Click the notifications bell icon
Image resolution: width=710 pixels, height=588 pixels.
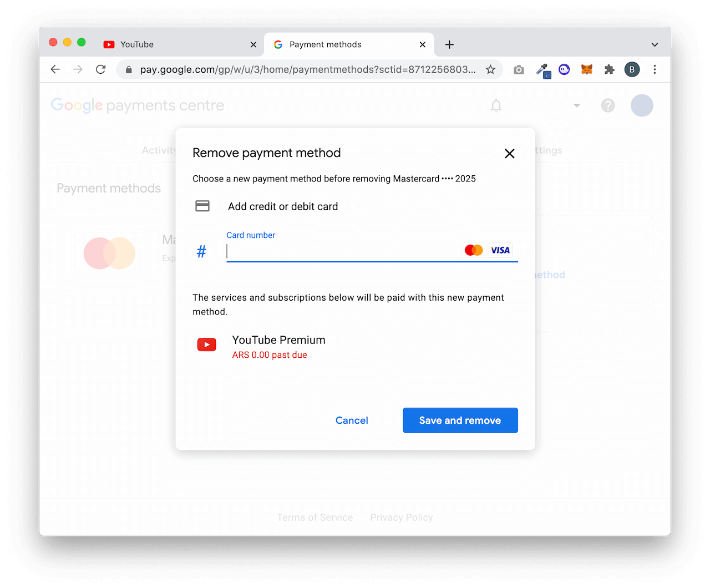point(496,105)
